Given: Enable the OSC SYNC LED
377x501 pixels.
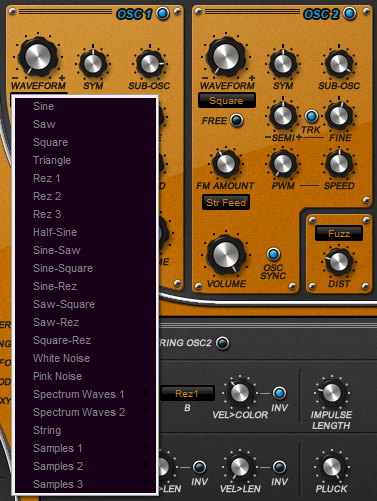Looking at the screenshot, I should 273,254.
